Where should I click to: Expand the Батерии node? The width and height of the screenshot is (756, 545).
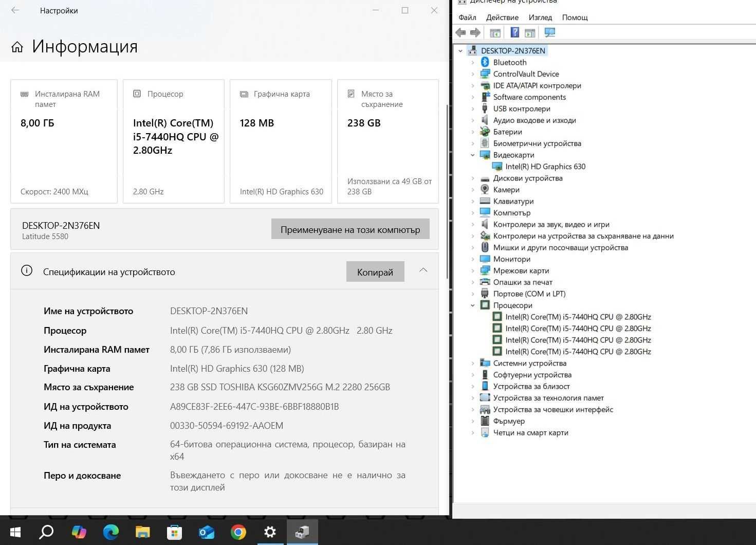(x=473, y=132)
